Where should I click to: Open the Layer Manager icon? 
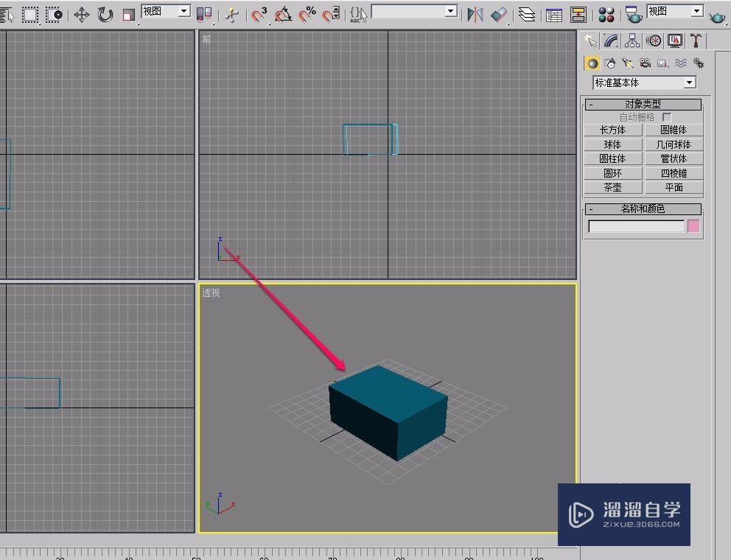526,14
